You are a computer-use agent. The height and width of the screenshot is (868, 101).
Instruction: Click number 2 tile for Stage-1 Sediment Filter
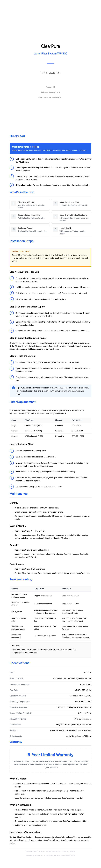pos(55,204)
